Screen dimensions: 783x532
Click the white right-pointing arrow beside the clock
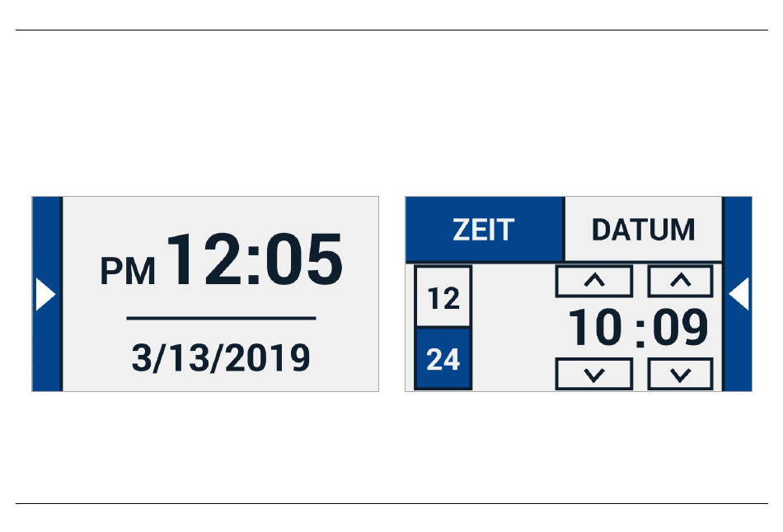pyautogui.click(x=45, y=295)
